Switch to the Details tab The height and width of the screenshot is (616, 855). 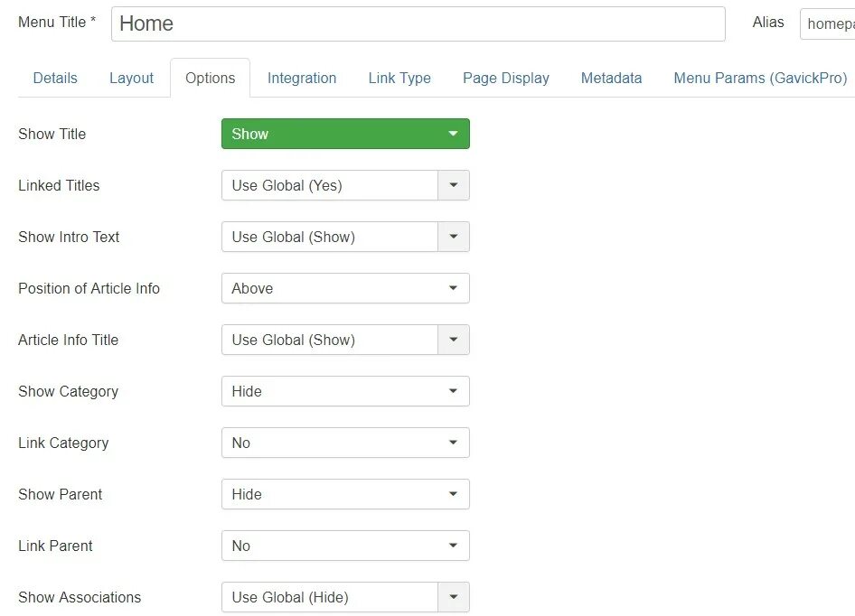pyautogui.click(x=55, y=78)
